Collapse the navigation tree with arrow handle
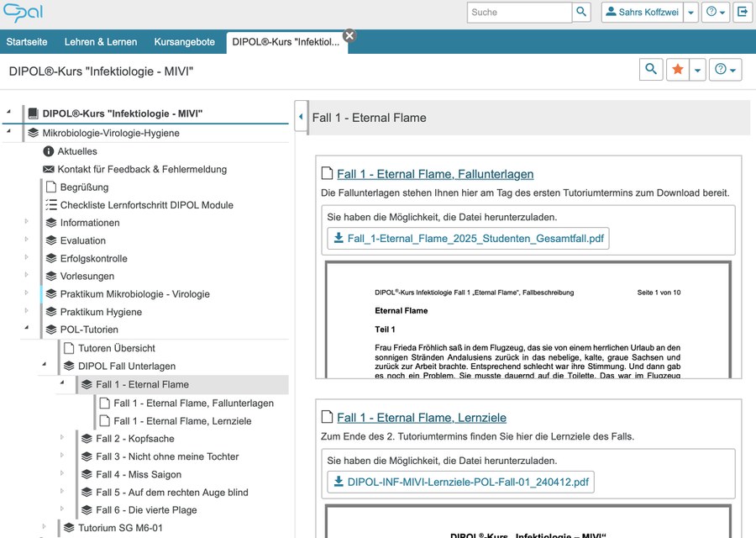 tap(301, 118)
